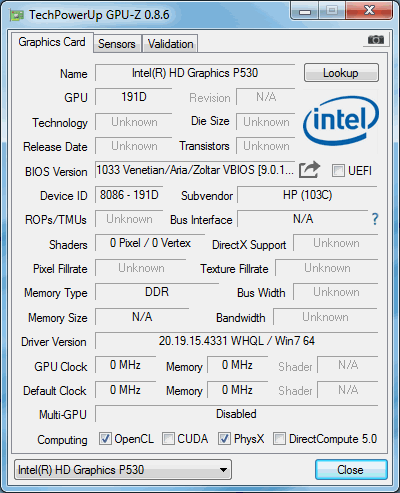Close window with title bar X
The width and height of the screenshot is (400, 493).
pyautogui.click(x=369, y=11)
